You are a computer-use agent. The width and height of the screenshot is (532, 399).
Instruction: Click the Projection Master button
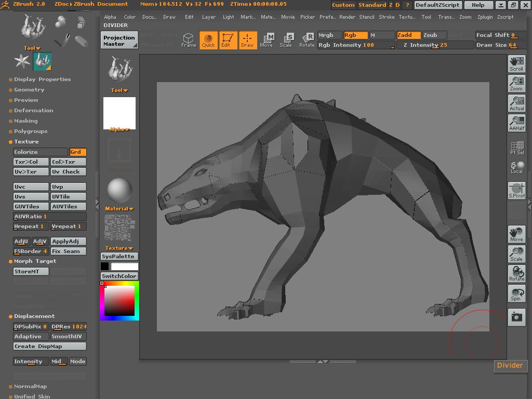(119, 41)
